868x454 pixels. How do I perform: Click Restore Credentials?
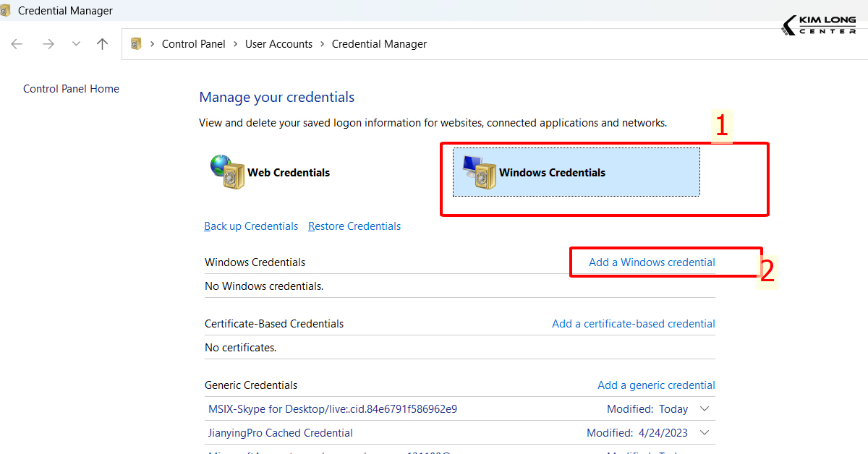tap(354, 226)
